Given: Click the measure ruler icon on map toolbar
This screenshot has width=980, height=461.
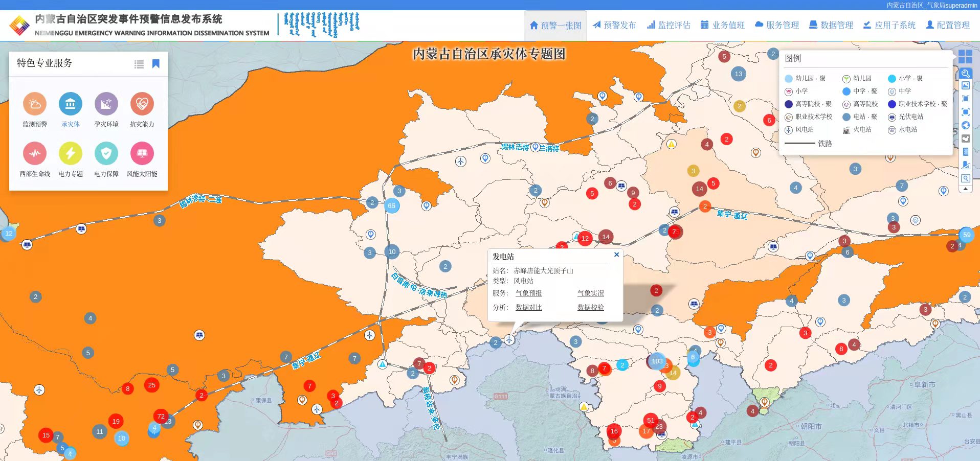Looking at the screenshot, I should [966, 165].
